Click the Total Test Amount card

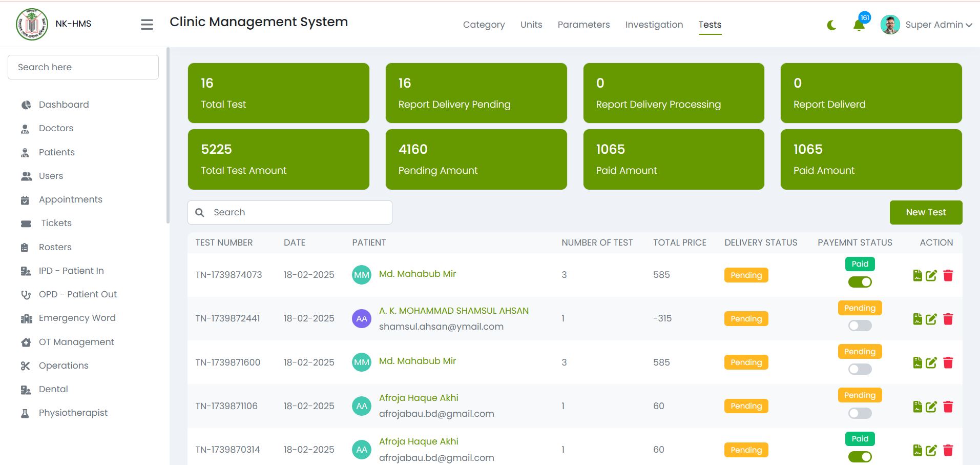279,159
